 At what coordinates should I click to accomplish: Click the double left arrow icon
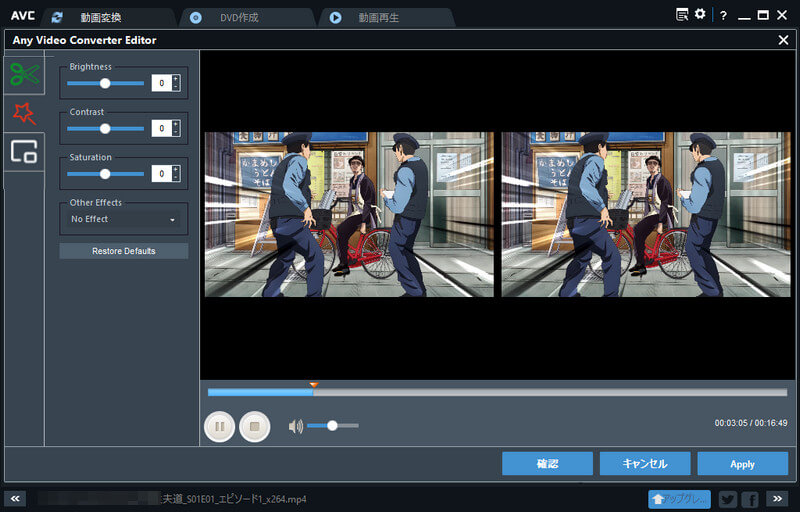coord(15,499)
